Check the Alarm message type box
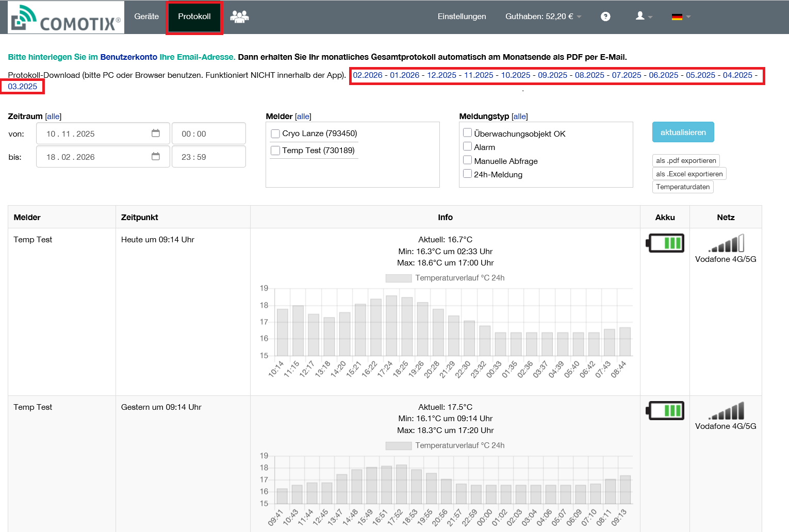The width and height of the screenshot is (789, 532). (467, 146)
